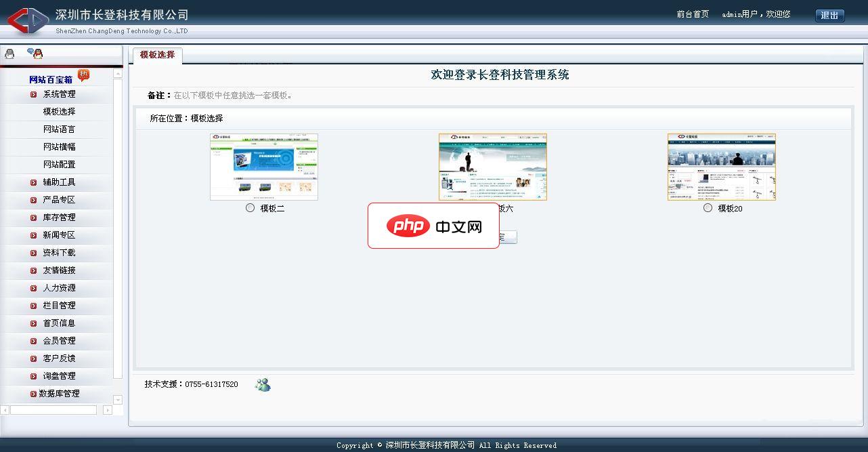Click the 模板二 template preview thumbnail
This screenshot has width=868, height=452.
pos(264,167)
